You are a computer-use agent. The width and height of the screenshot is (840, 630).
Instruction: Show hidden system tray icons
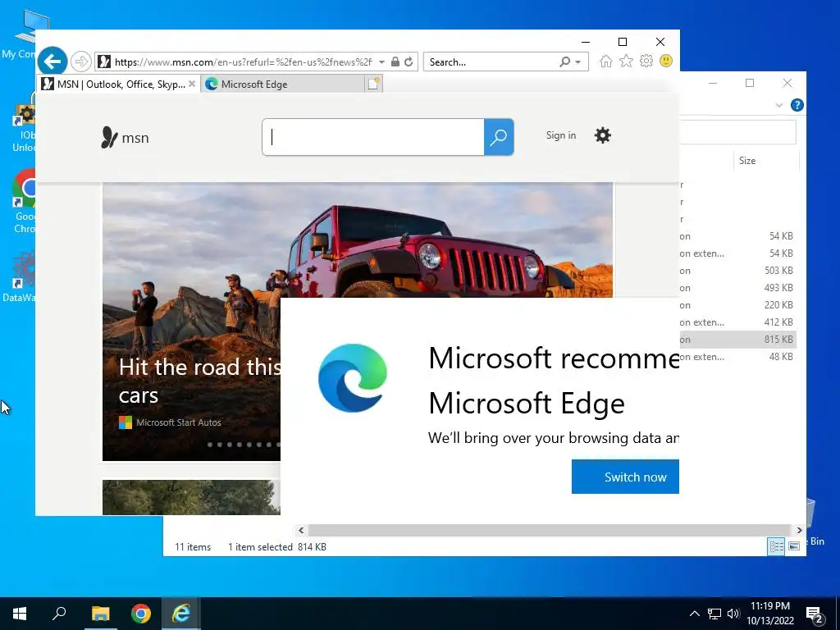[x=694, y=614]
